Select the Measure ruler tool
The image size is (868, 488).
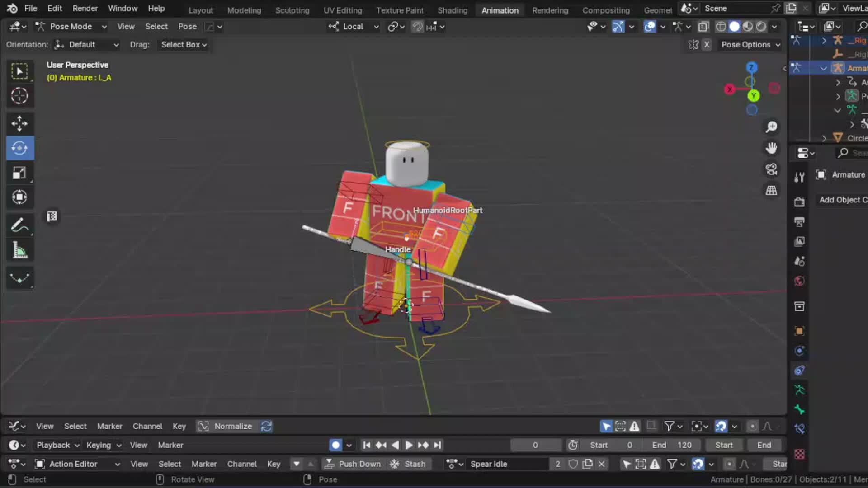tap(19, 250)
